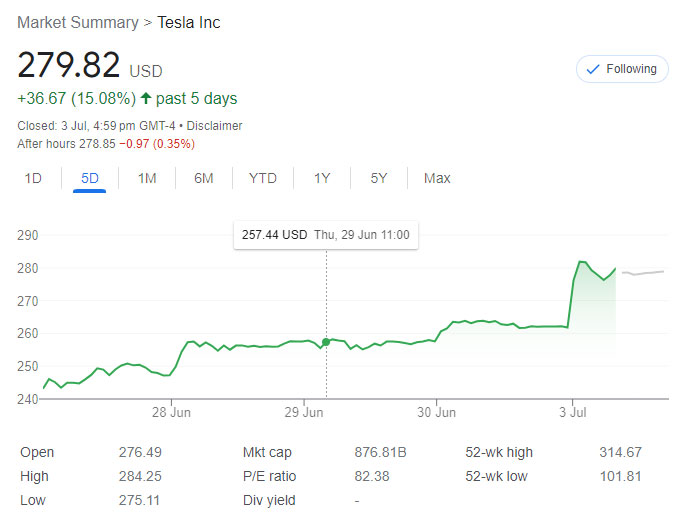Click the 279.82 share price
The height and width of the screenshot is (527, 690).
pos(69,65)
